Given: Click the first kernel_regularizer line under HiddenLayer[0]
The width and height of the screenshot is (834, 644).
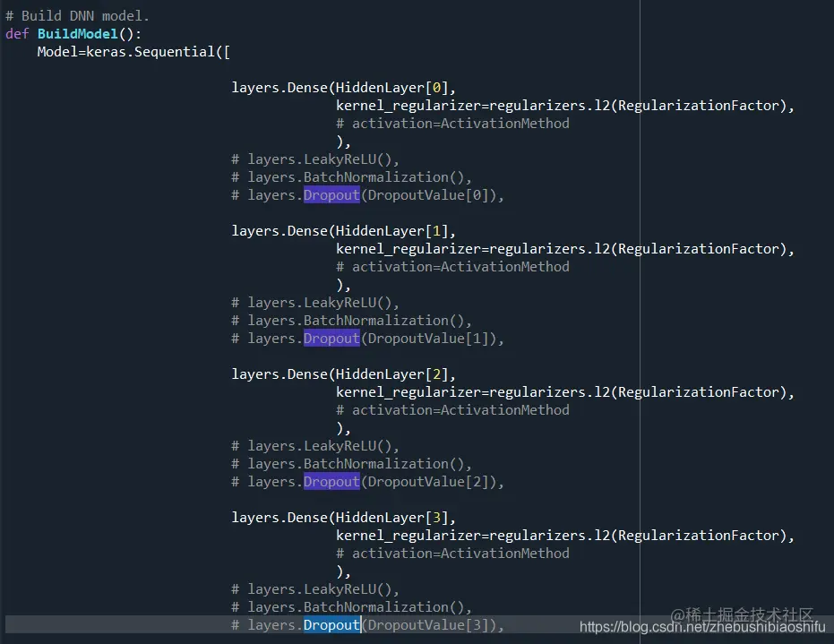Looking at the screenshot, I should click(565, 106).
